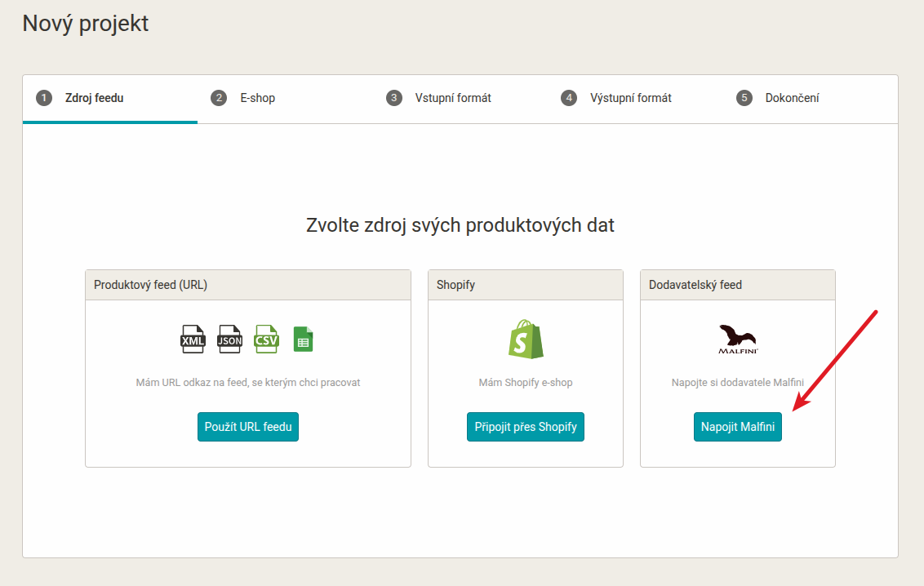Click the Mám Shopify e-shop text
This screenshot has height=586, width=924.
click(526, 383)
